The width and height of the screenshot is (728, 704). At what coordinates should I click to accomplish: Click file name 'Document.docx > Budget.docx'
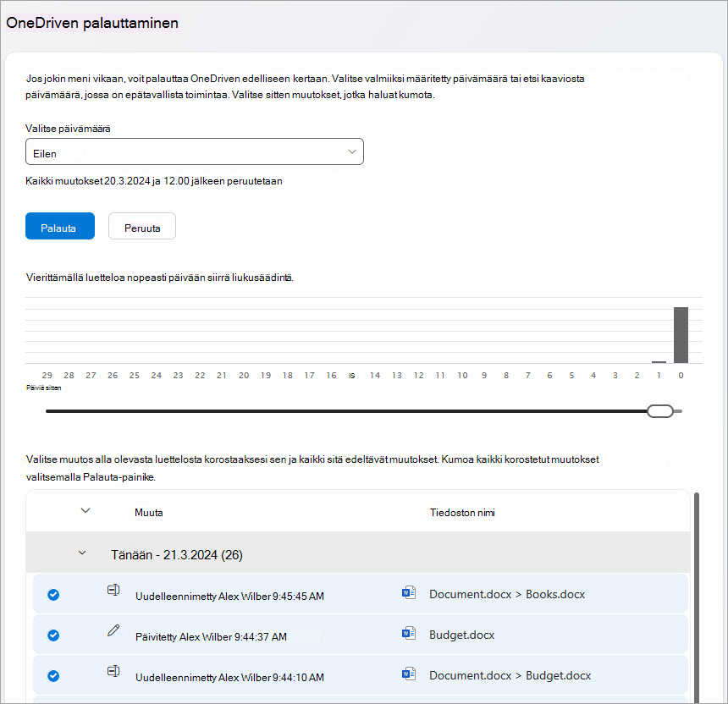click(x=510, y=675)
